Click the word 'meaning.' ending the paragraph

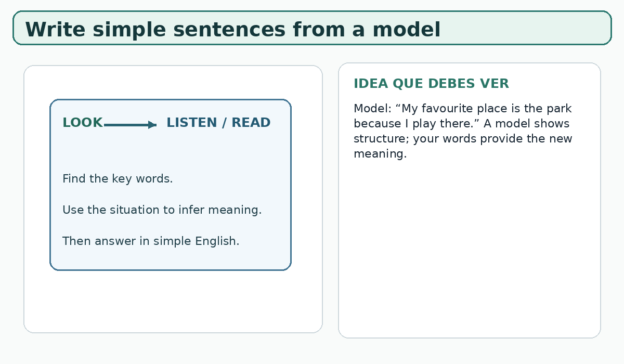point(380,154)
